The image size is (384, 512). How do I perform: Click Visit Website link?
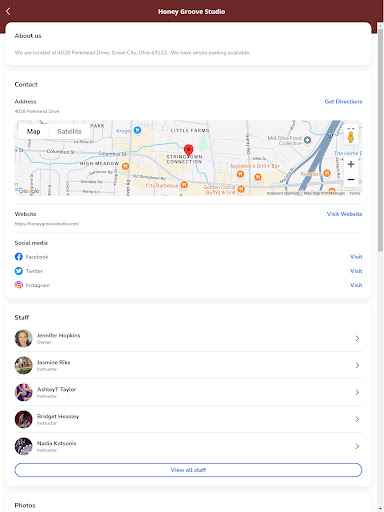(344, 214)
